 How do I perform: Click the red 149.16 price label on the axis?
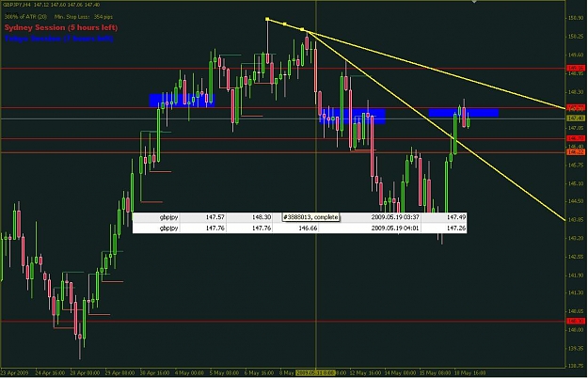coord(576,69)
